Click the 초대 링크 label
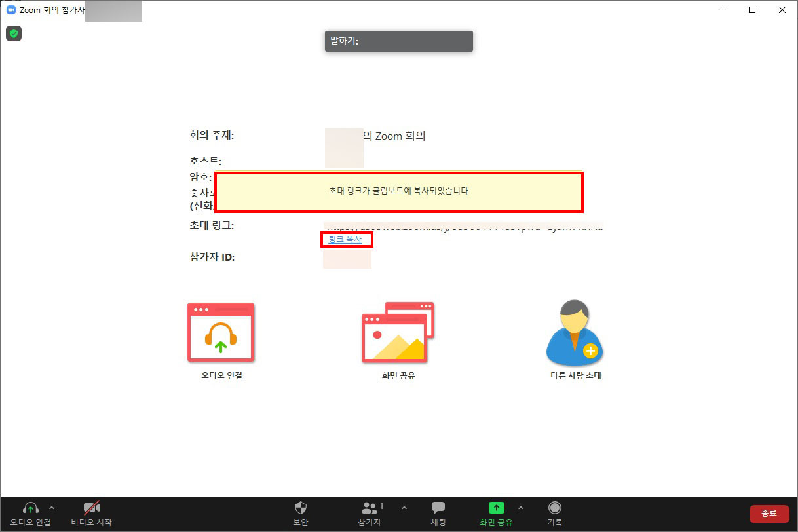The height and width of the screenshot is (532, 798). point(212,226)
